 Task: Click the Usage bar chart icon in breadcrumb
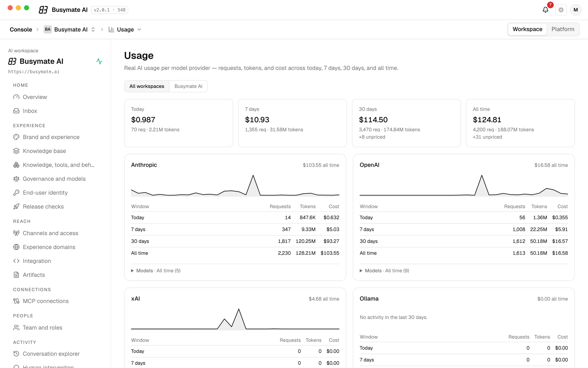point(111,29)
